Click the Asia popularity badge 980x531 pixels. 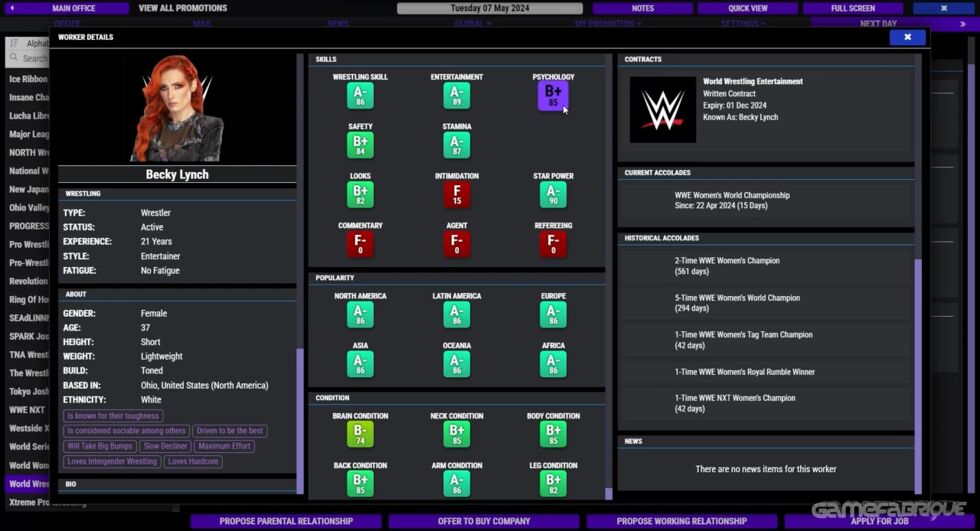360,364
